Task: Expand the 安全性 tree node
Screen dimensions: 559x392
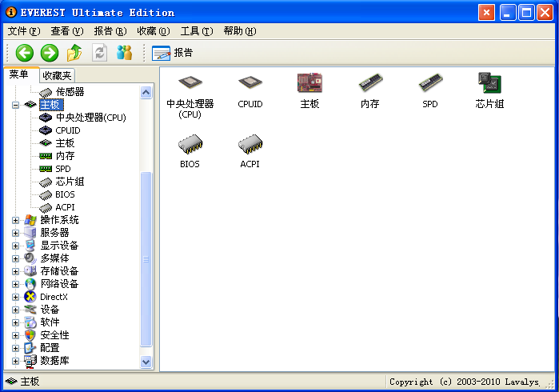Action: click(15, 336)
